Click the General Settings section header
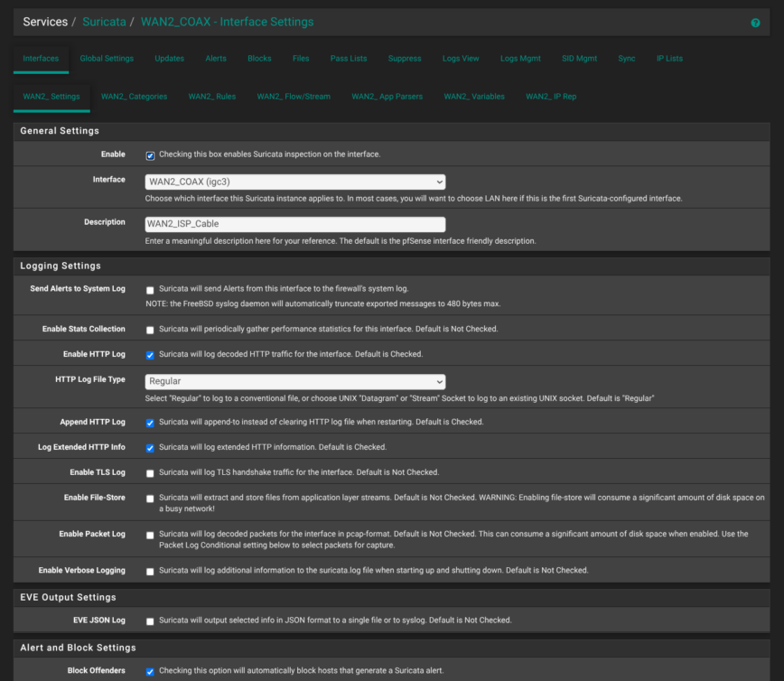Screen dimensions: 784x681 391,131
